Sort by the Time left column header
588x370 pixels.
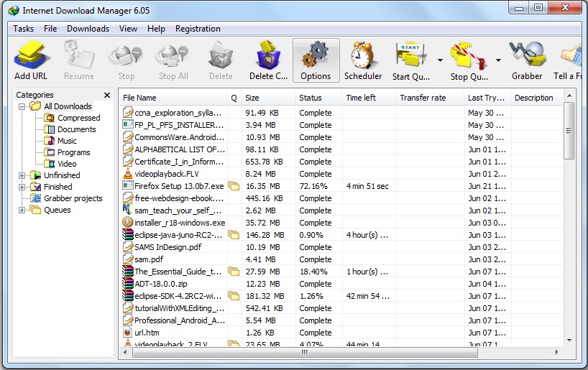[x=369, y=98]
